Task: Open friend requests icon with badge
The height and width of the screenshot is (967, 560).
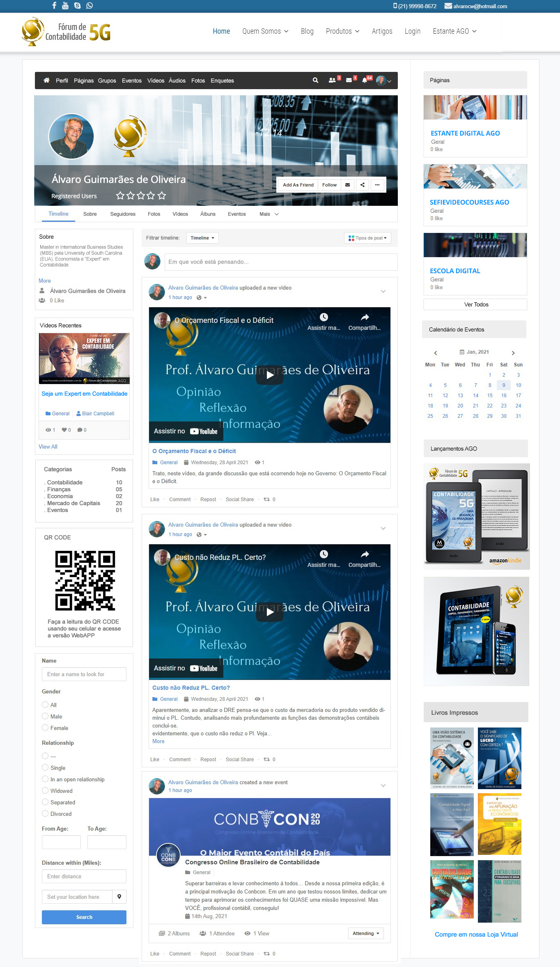Action: tap(332, 81)
